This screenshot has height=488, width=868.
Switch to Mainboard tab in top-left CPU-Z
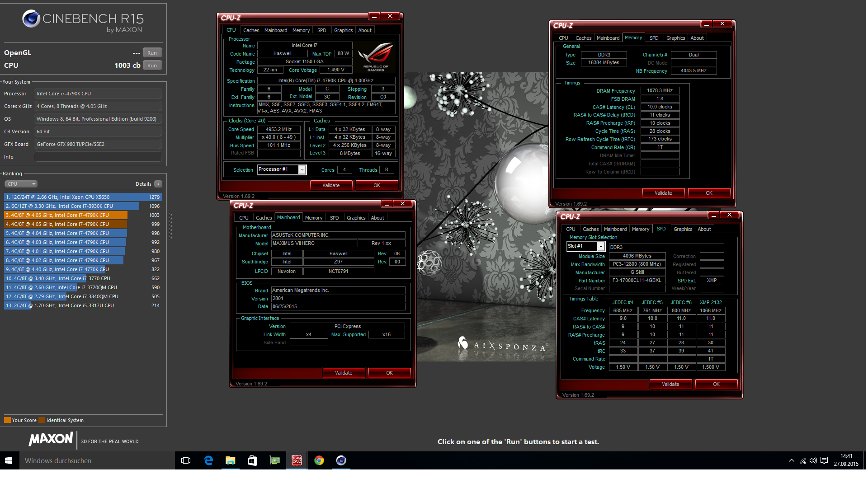click(x=276, y=30)
